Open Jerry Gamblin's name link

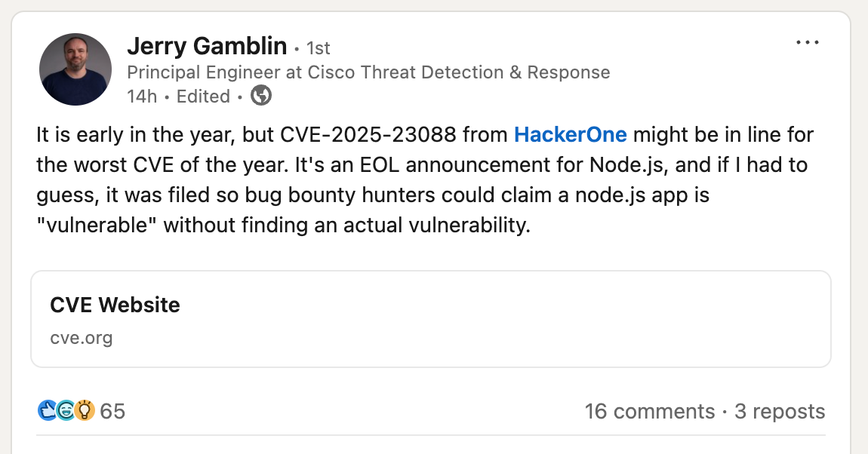tap(207, 47)
